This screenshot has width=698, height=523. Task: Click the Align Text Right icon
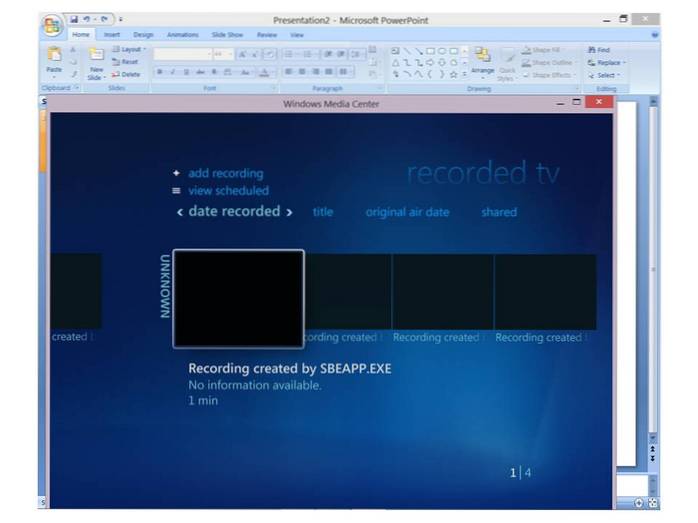pos(316,72)
